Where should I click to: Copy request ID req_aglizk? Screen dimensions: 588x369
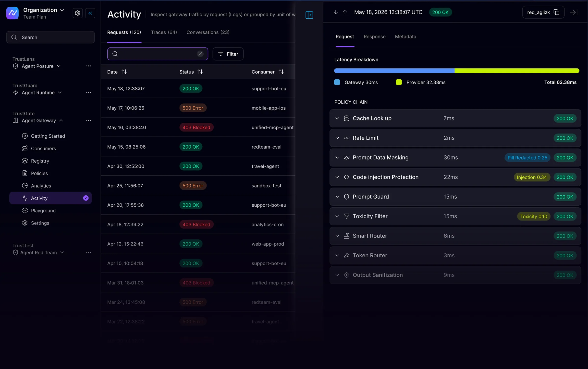(x=556, y=12)
